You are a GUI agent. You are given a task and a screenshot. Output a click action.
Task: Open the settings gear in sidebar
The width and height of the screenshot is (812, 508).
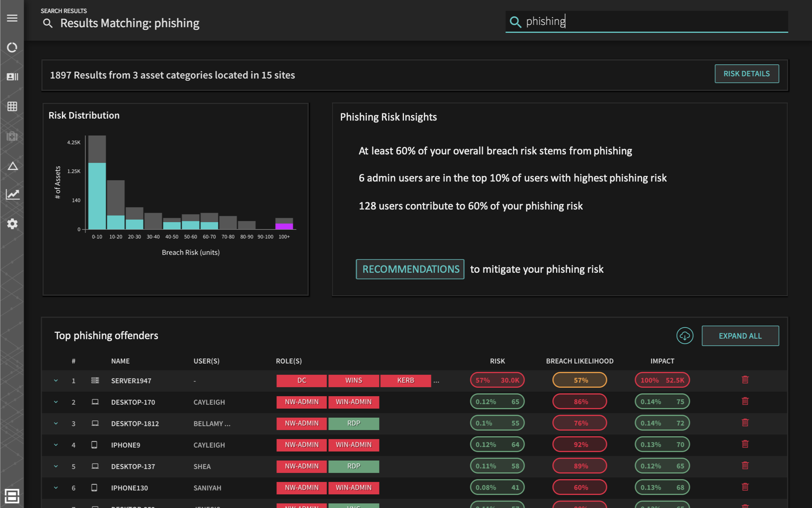pos(12,224)
